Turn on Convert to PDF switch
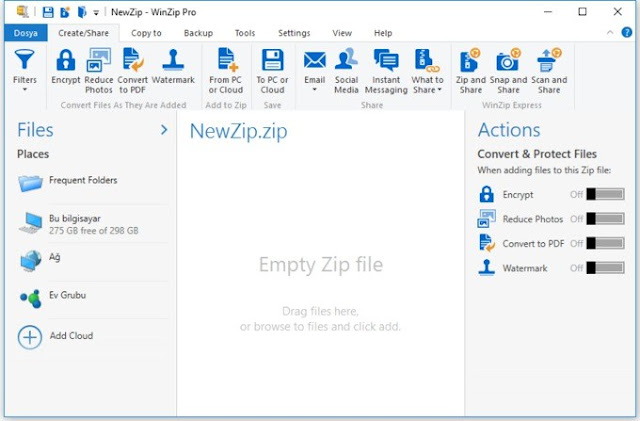The image size is (640, 421). [605, 243]
